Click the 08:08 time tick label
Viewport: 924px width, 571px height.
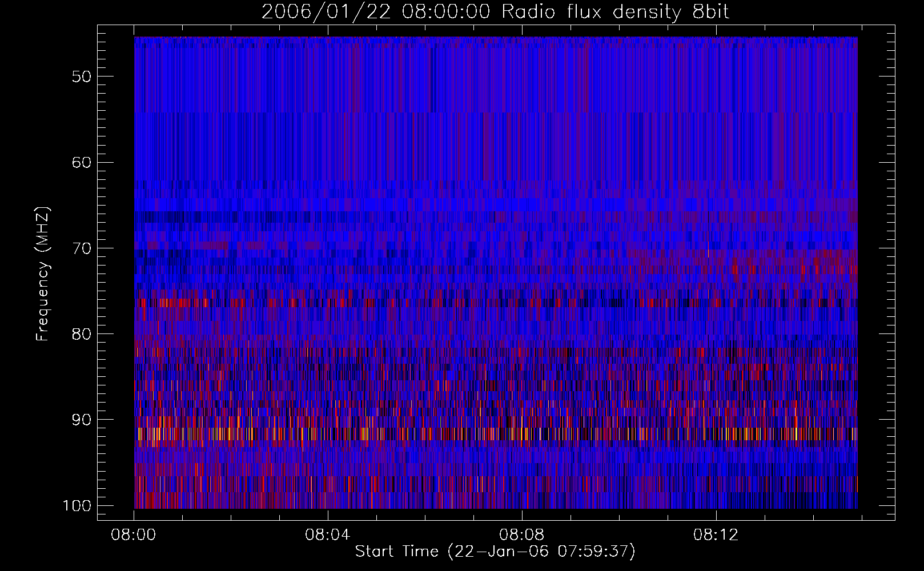tap(522, 535)
